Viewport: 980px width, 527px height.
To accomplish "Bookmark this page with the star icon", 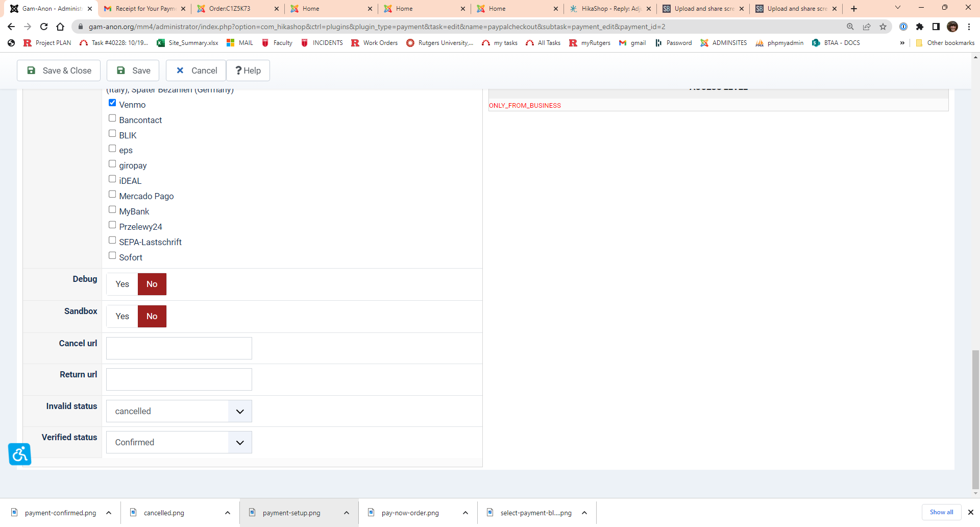I will point(883,27).
